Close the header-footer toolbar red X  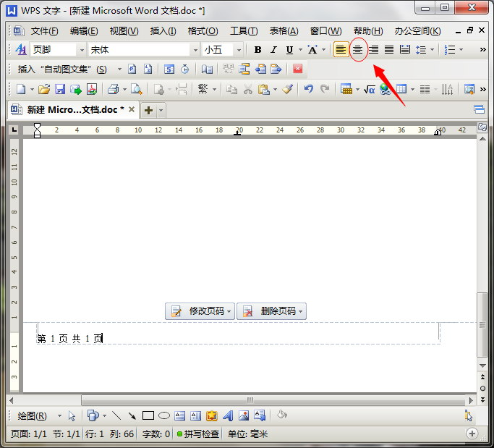(x=298, y=69)
